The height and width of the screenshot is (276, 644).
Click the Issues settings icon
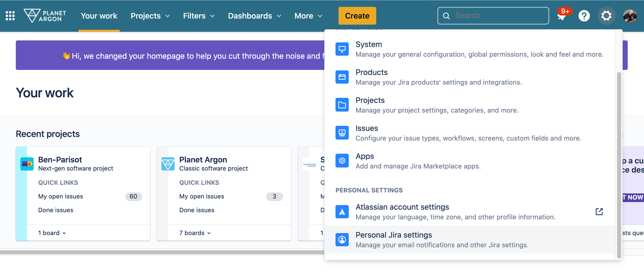(x=342, y=133)
